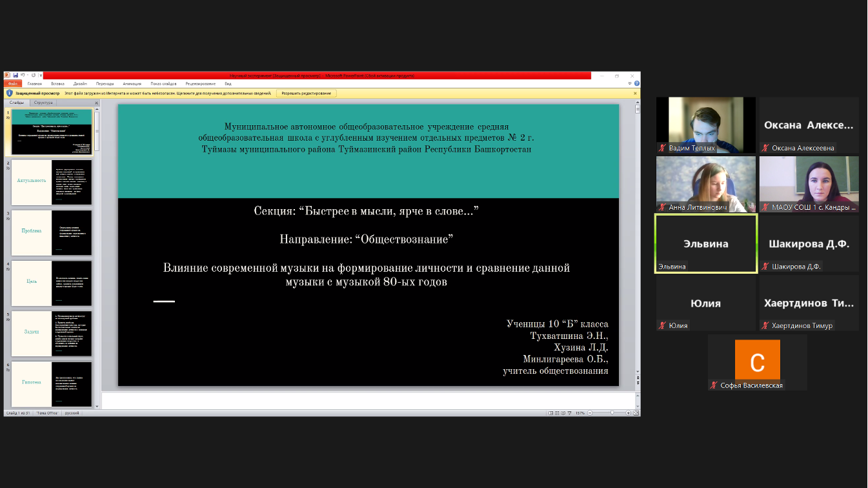Open PowerPoint Help question mark icon
Screen dimensions: 868x488
click(x=637, y=84)
